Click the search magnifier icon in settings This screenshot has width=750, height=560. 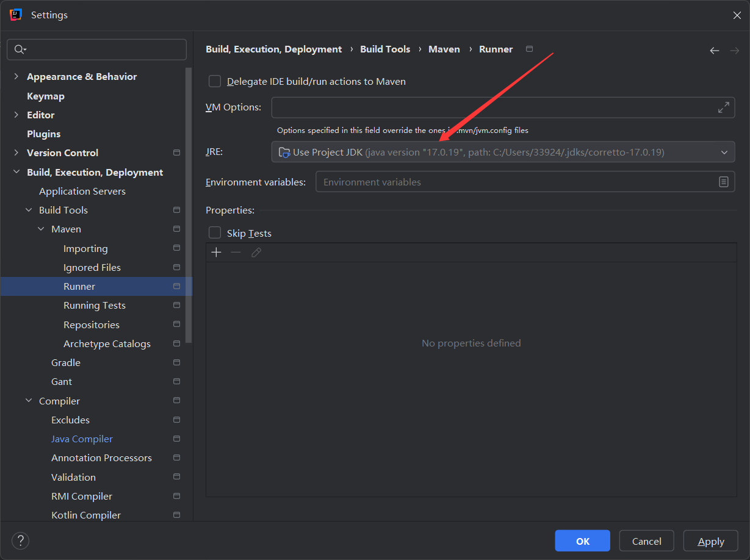pyautogui.click(x=20, y=49)
